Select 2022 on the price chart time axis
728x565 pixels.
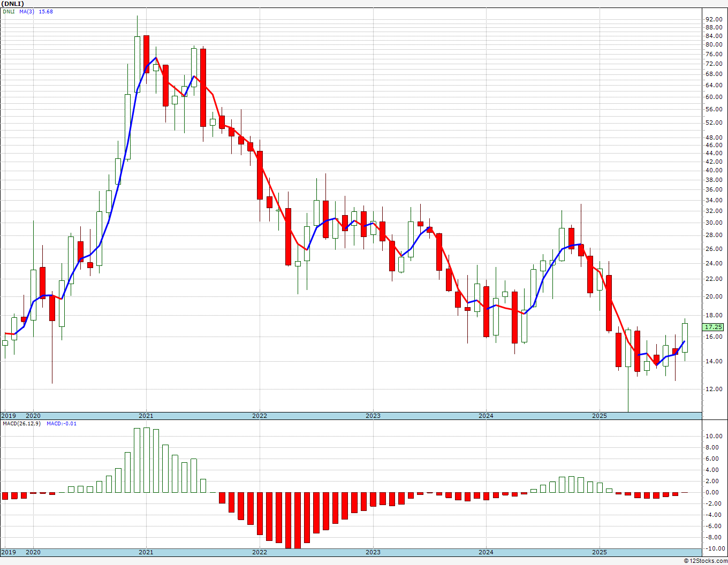[x=260, y=416]
